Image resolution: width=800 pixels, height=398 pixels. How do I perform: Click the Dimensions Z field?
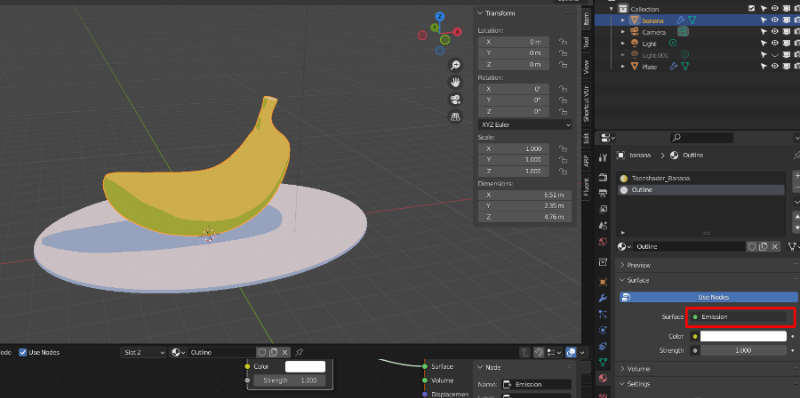(x=524, y=217)
